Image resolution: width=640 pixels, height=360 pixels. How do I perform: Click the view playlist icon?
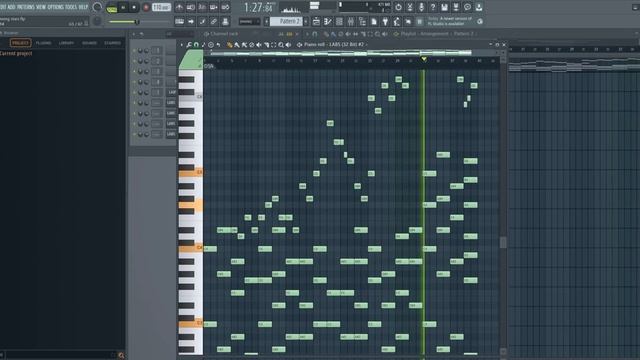[316, 21]
